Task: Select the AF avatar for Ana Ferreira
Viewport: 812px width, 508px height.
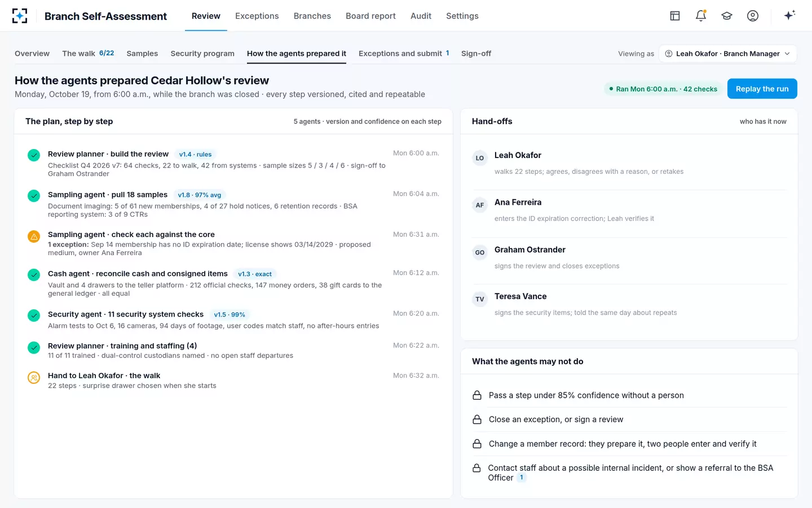Action: (480, 205)
